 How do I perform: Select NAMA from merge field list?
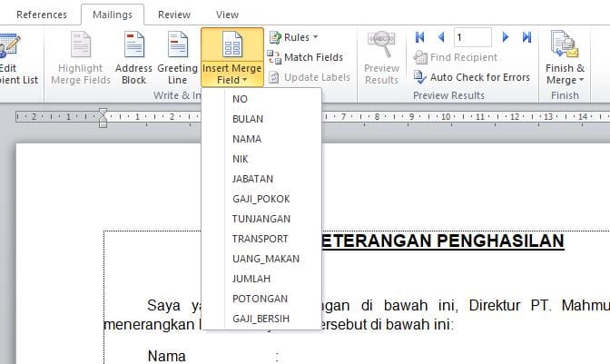(x=247, y=139)
